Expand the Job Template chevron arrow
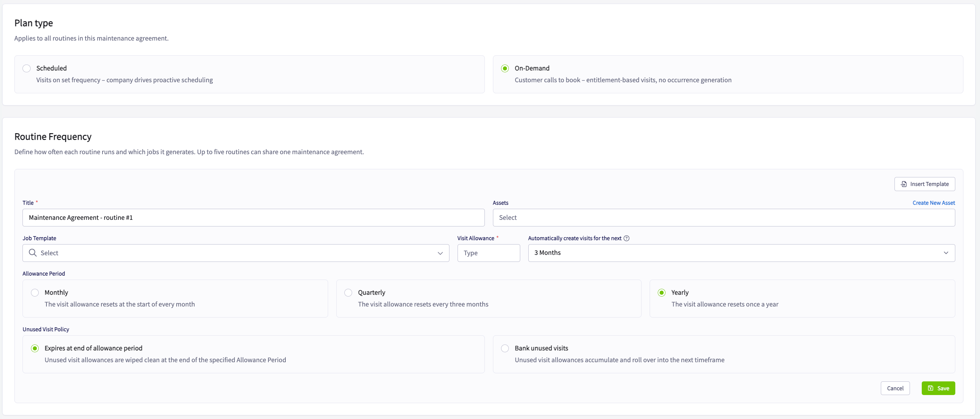 pos(440,253)
